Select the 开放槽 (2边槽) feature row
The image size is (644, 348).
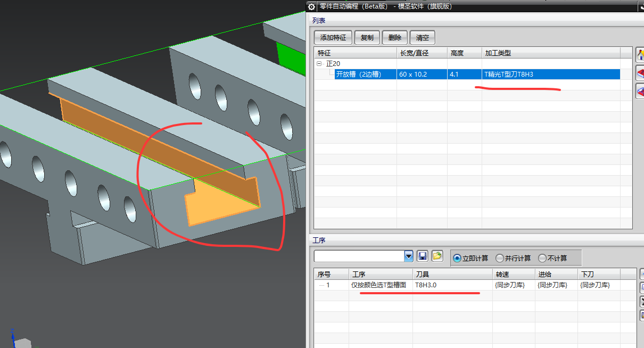click(x=467, y=74)
